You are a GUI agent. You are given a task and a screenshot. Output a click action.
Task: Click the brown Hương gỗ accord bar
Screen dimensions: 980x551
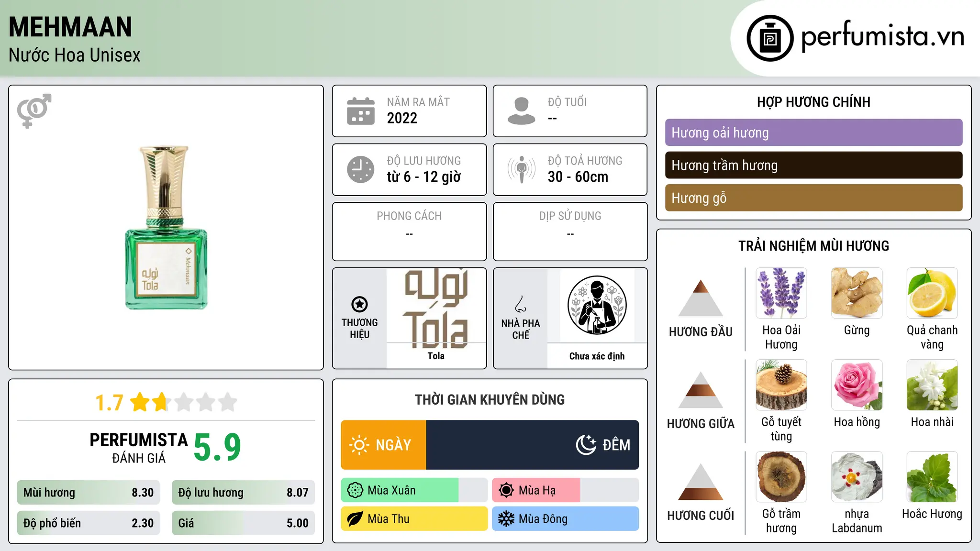813,198
